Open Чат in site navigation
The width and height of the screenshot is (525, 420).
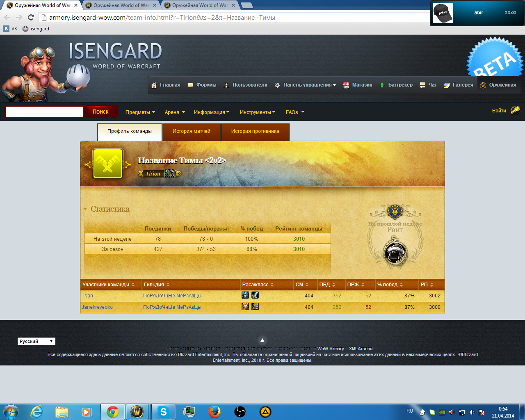pyautogui.click(x=428, y=85)
